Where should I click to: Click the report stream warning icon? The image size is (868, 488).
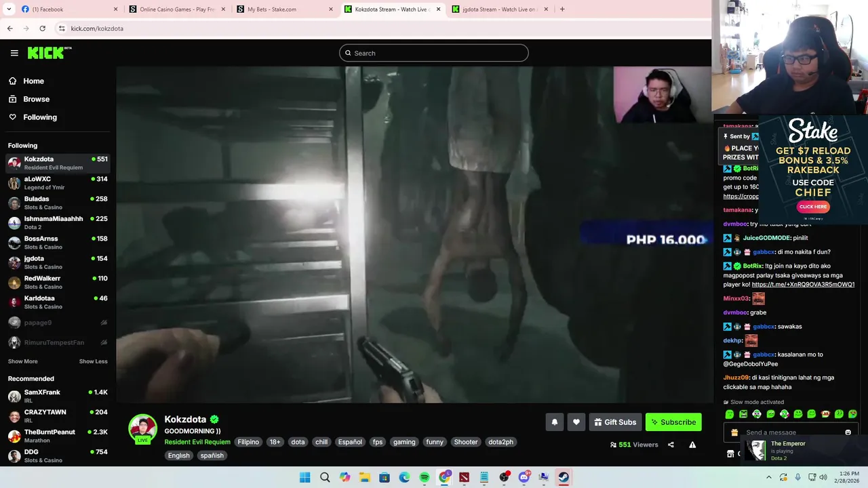pyautogui.click(x=692, y=445)
